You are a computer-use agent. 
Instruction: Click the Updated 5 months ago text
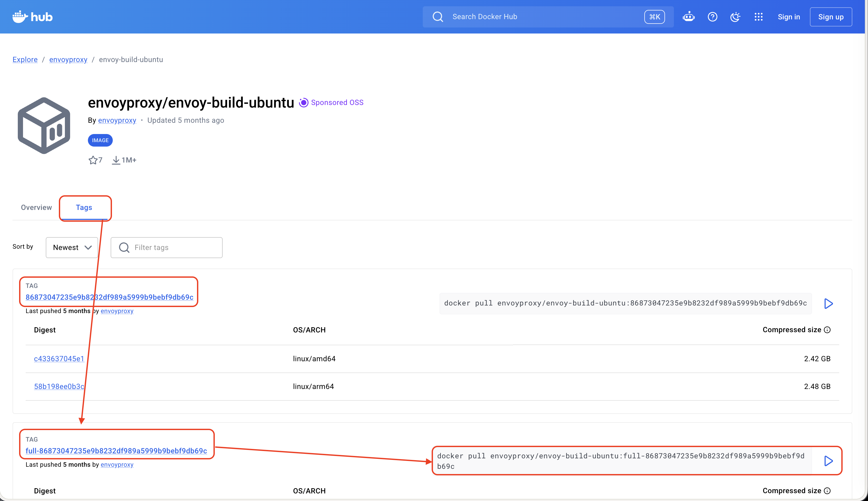(x=186, y=120)
